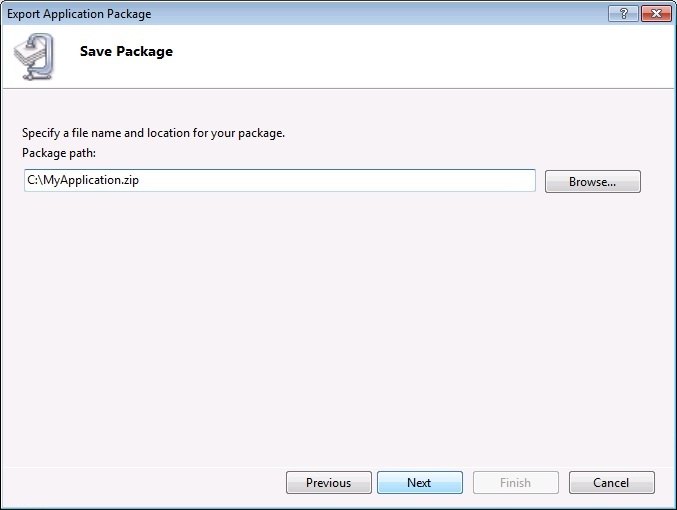Cancel the export wizard

[x=611, y=483]
